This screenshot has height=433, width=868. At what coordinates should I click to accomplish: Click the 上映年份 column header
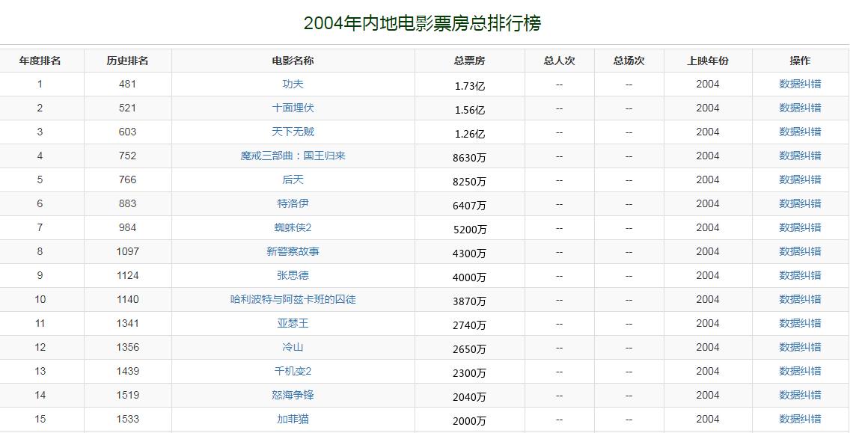tap(707, 61)
